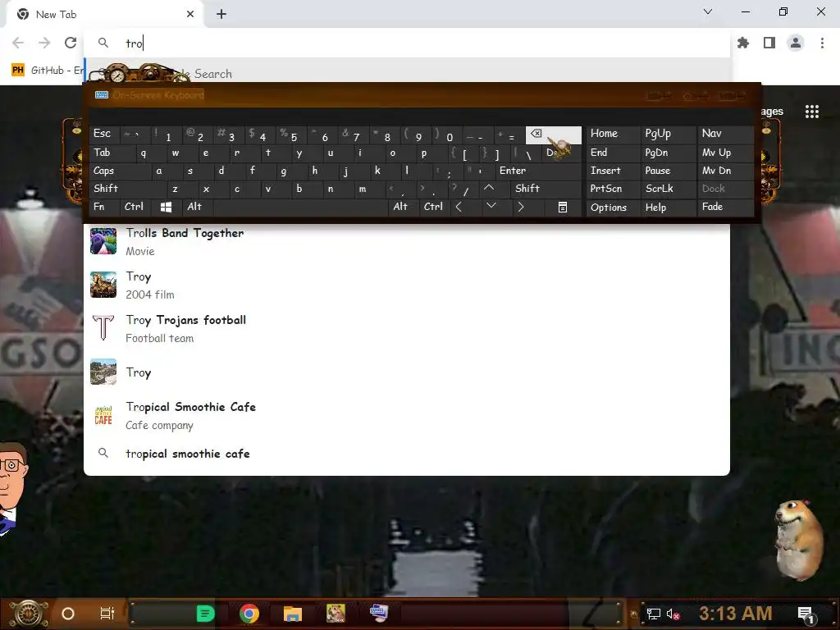Open Chrome from the taskbar
840x630 pixels.
249,614
